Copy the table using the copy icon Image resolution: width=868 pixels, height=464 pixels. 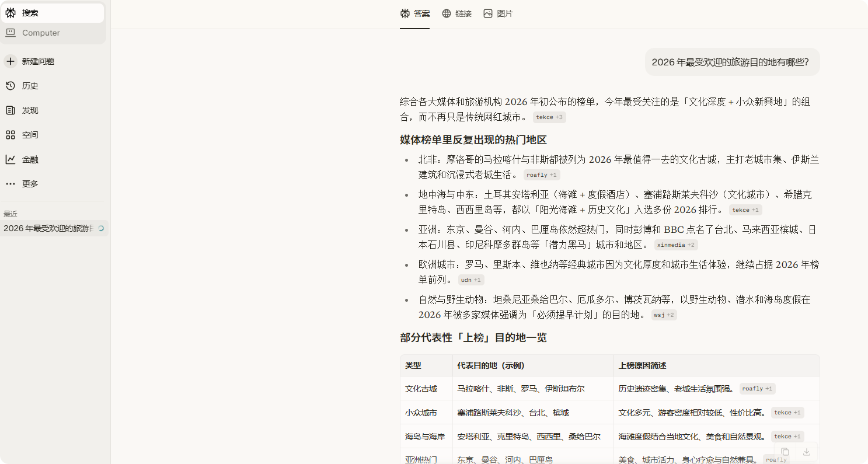[x=785, y=452]
